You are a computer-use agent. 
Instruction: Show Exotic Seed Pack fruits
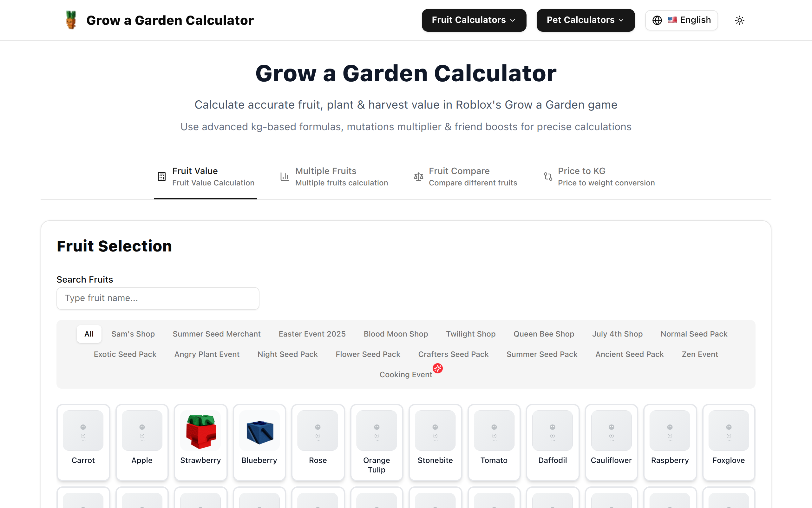(125, 354)
